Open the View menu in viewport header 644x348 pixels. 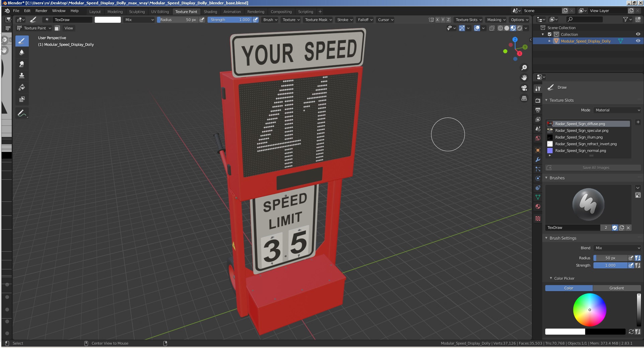[69, 28]
